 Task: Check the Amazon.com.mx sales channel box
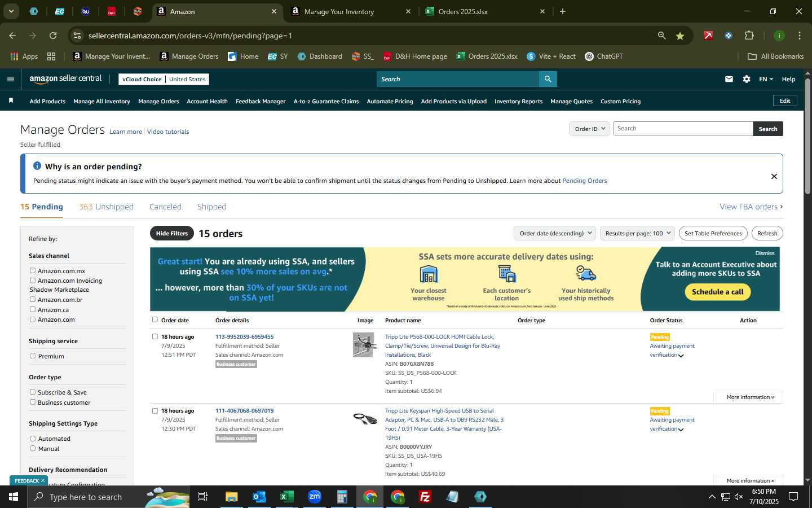pyautogui.click(x=33, y=270)
